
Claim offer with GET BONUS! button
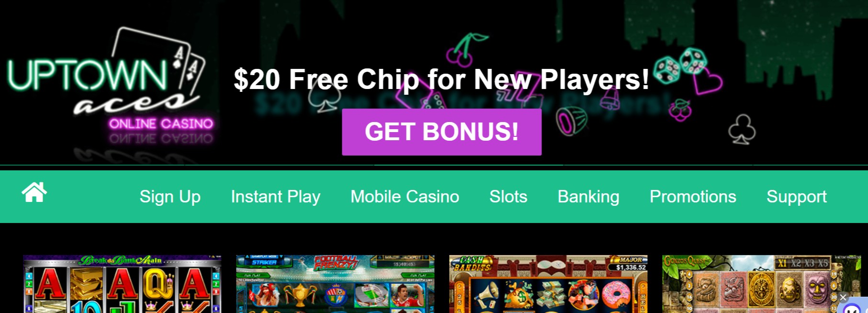coord(441,132)
